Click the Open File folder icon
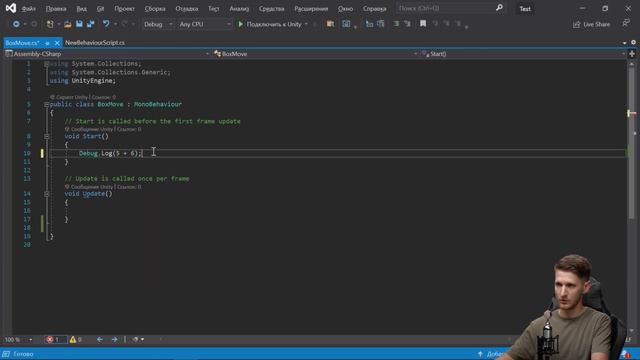640x360 pixels. pos(68,24)
